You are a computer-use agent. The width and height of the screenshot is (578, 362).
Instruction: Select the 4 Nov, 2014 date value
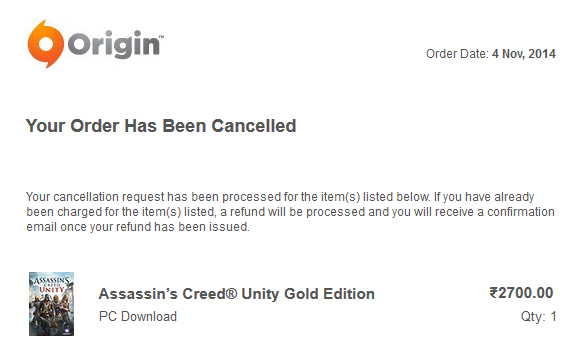[x=524, y=54]
